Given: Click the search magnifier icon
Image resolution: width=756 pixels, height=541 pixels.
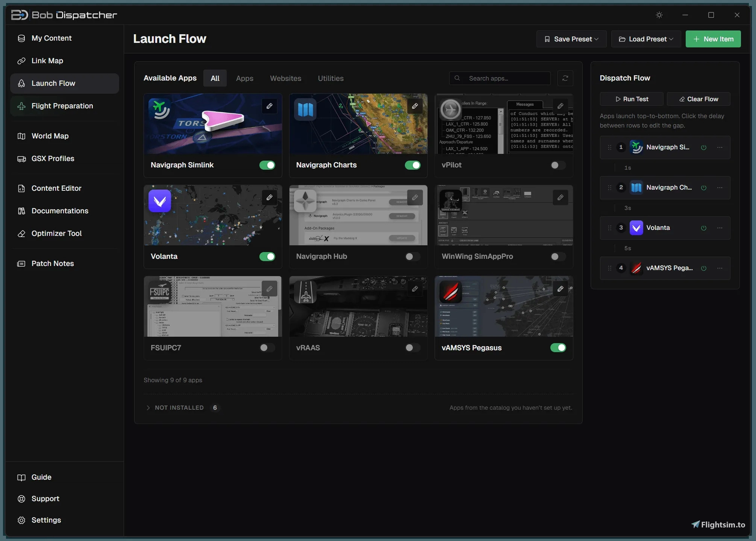Looking at the screenshot, I should point(457,78).
